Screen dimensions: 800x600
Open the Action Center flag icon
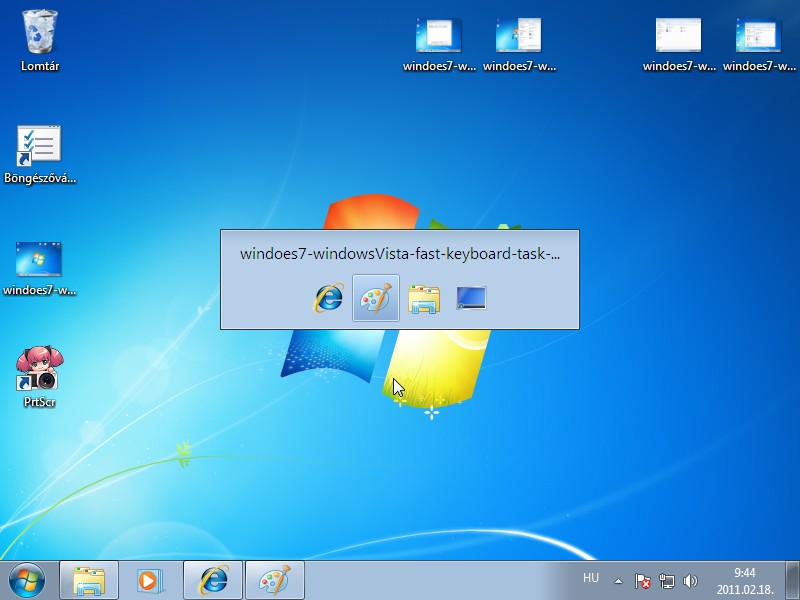[x=642, y=581]
